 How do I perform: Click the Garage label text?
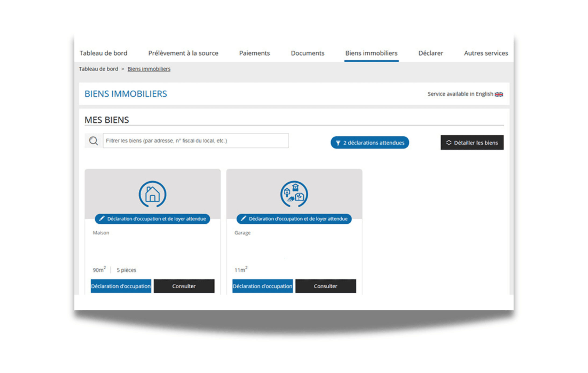[242, 233]
